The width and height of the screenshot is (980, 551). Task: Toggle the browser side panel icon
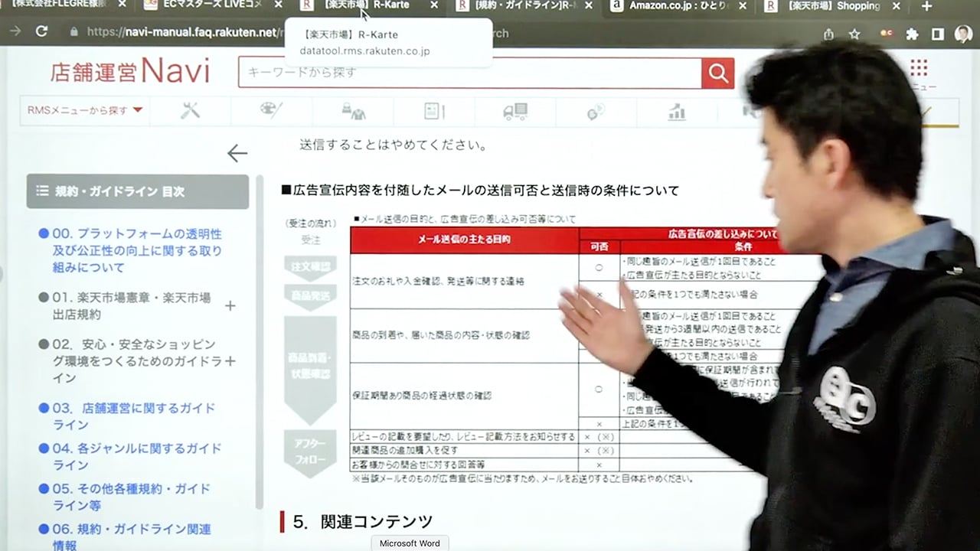(x=938, y=34)
